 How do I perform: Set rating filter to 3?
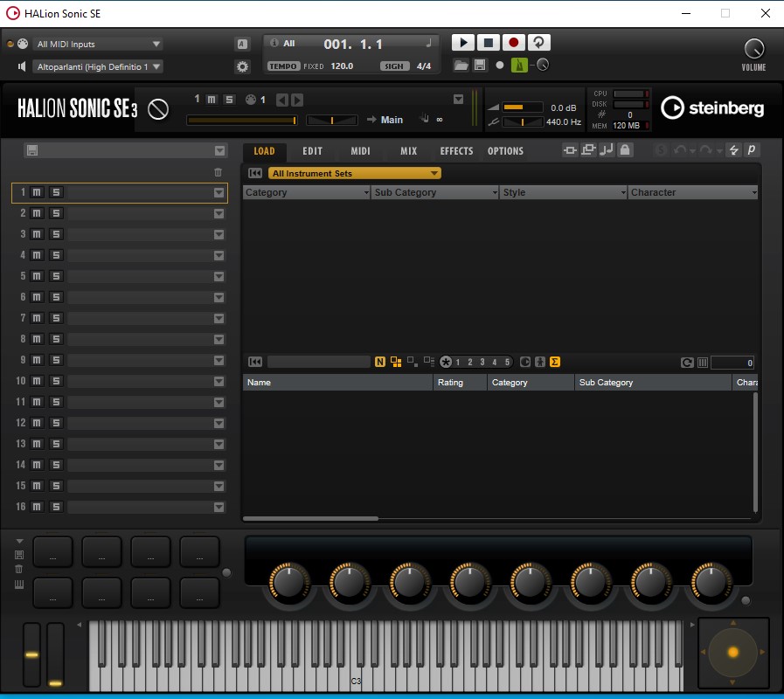click(482, 362)
